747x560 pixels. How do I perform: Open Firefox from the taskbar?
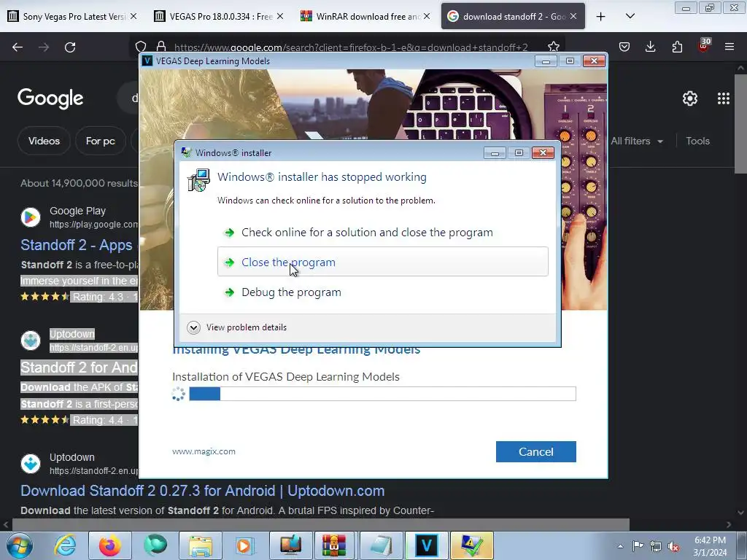tap(109, 545)
